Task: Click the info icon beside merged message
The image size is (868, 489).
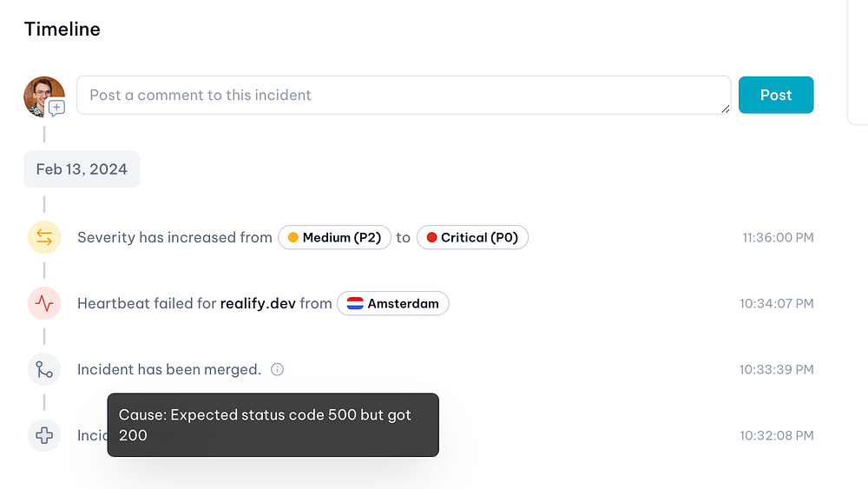Action: coord(278,369)
